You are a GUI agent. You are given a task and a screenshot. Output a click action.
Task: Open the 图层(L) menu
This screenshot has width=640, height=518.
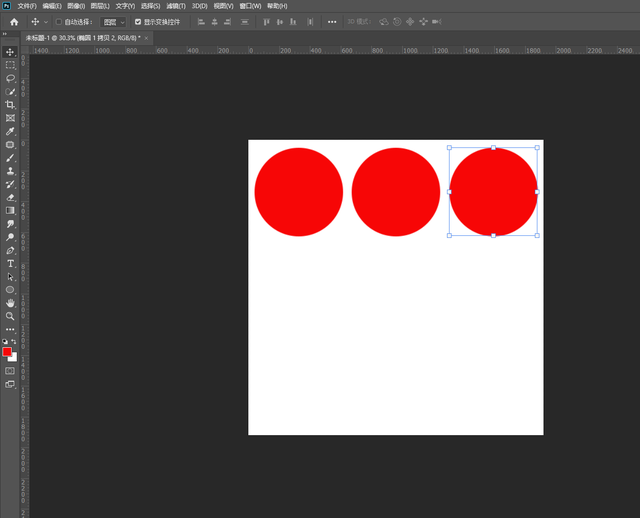pyautogui.click(x=100, y=6)
